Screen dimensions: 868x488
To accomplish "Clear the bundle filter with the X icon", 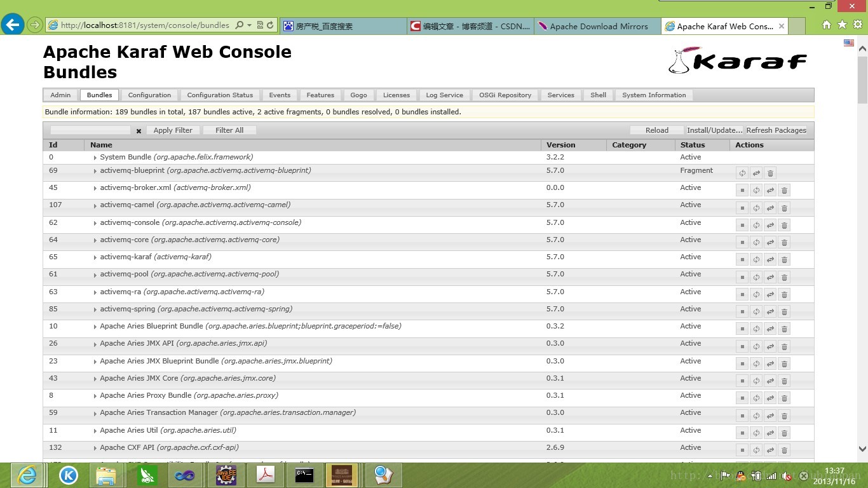I will 139,131.
